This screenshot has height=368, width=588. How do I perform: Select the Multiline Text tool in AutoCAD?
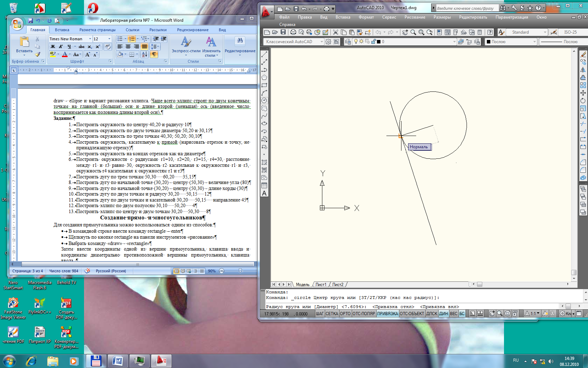(264, 193)
